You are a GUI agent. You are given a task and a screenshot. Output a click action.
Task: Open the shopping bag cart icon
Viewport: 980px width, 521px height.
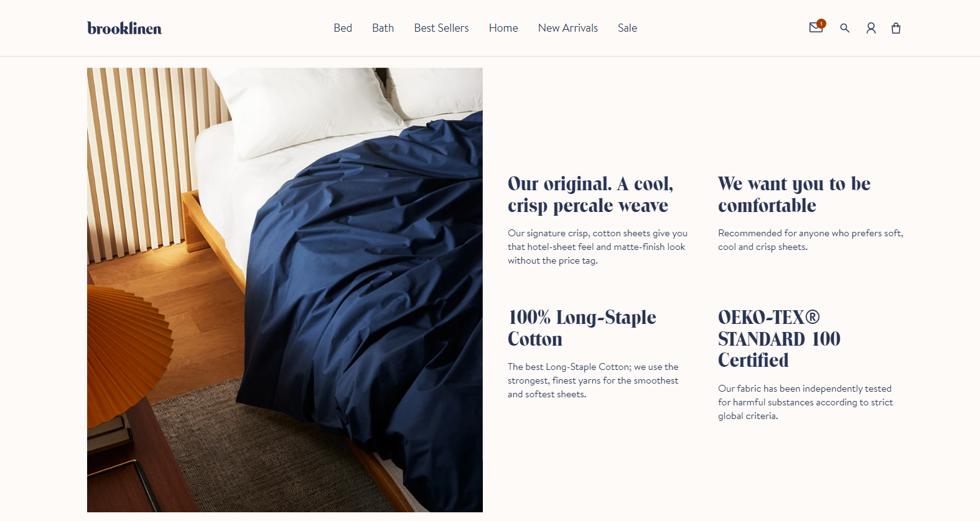click(x=896, y=28)
